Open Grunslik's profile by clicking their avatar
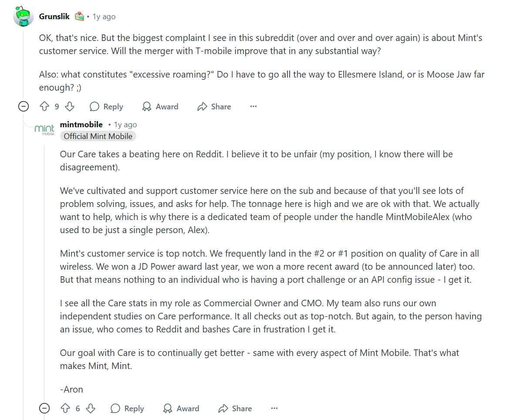The height and width of the screenshot is (420, 510). coord(23,16)
